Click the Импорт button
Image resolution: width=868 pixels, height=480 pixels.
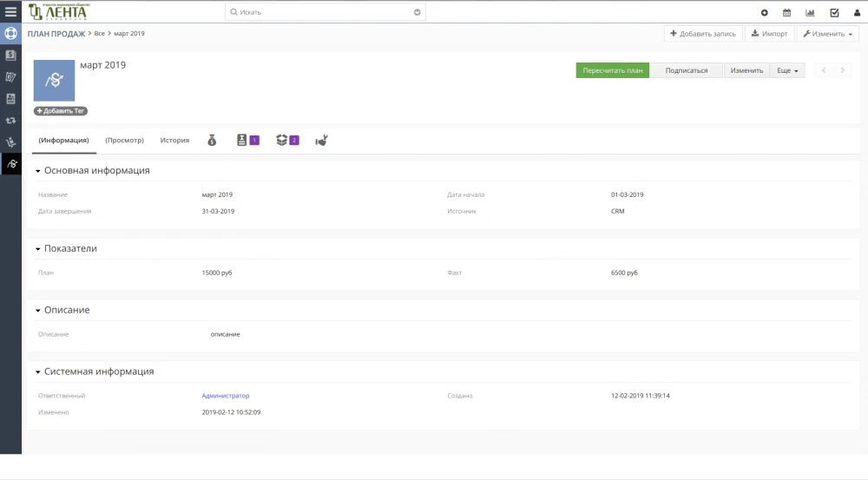[x=769, y=34]
